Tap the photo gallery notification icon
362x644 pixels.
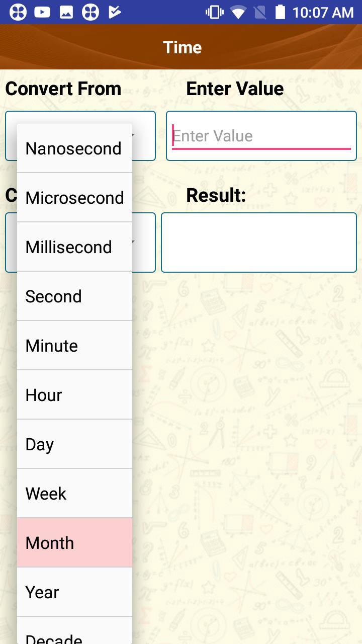[x=67, y=11]
